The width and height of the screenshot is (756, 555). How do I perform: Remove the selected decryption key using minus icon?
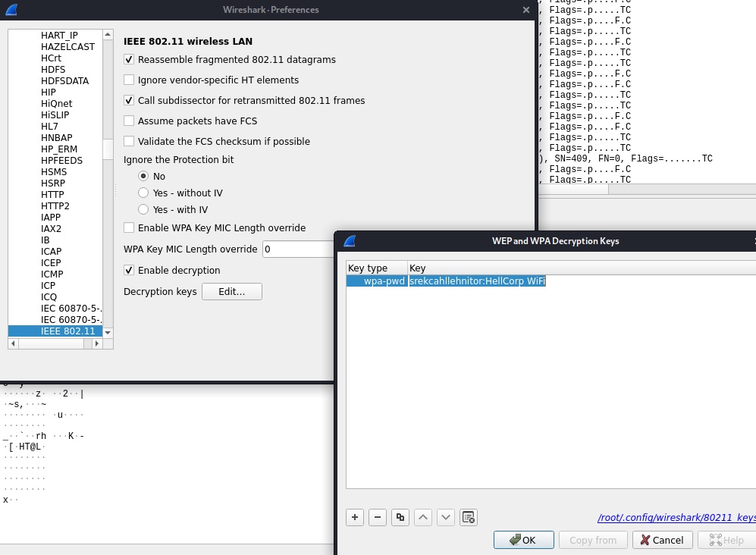coord(377,517)
